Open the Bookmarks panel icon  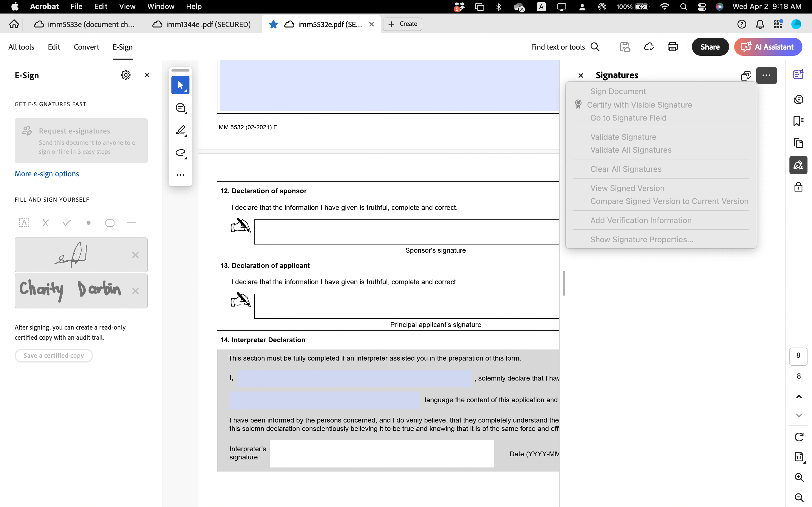click(798, 121)
